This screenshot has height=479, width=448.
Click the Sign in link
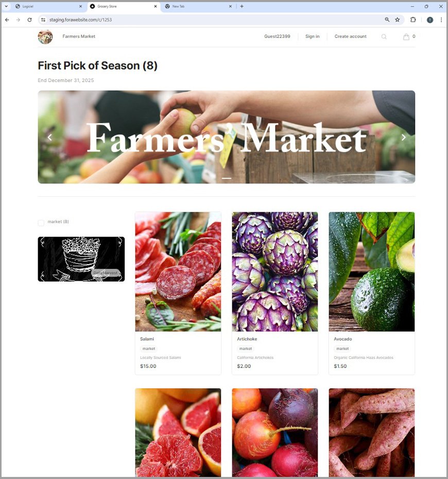pyautogui.click(x=313, y=37)
